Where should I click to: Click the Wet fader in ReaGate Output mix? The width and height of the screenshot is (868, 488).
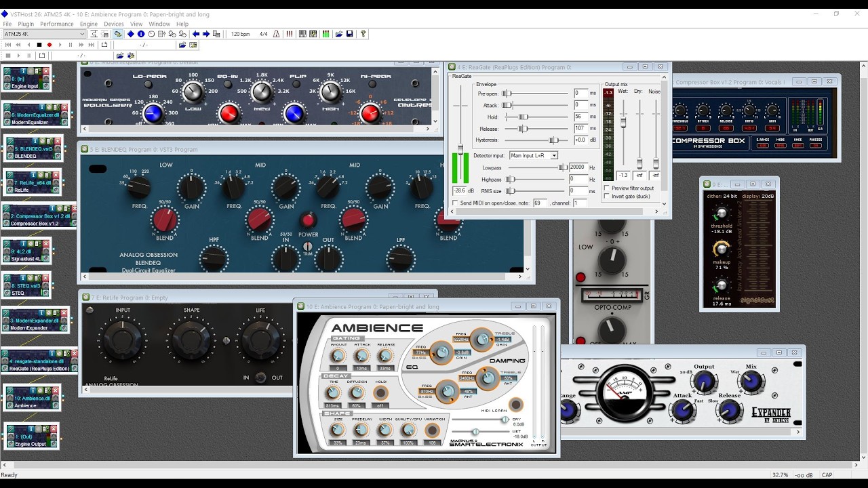pyautogui.click(x=623, y=123)
